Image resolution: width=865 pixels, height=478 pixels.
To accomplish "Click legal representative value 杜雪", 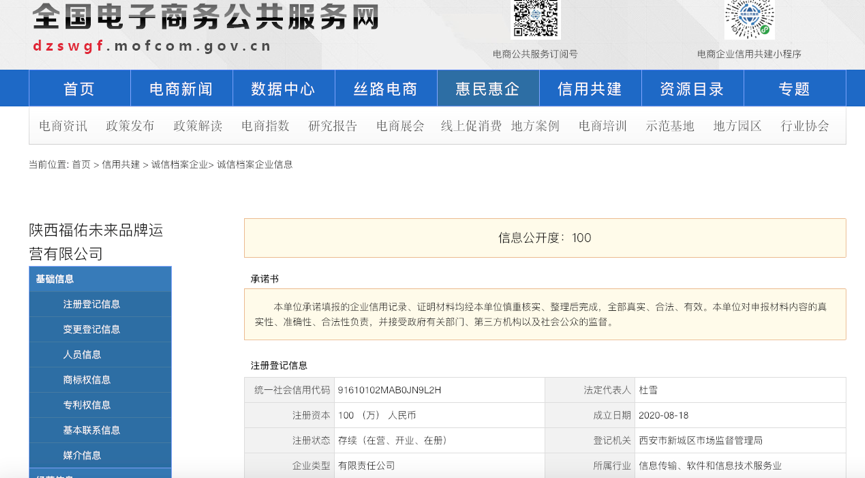I will [x=648, y=390].
